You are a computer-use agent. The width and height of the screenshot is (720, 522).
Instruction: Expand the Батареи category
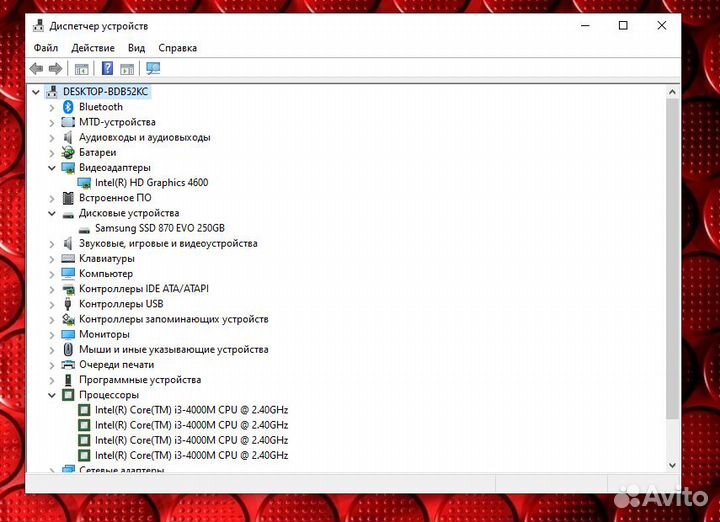(x=52, y=153)
